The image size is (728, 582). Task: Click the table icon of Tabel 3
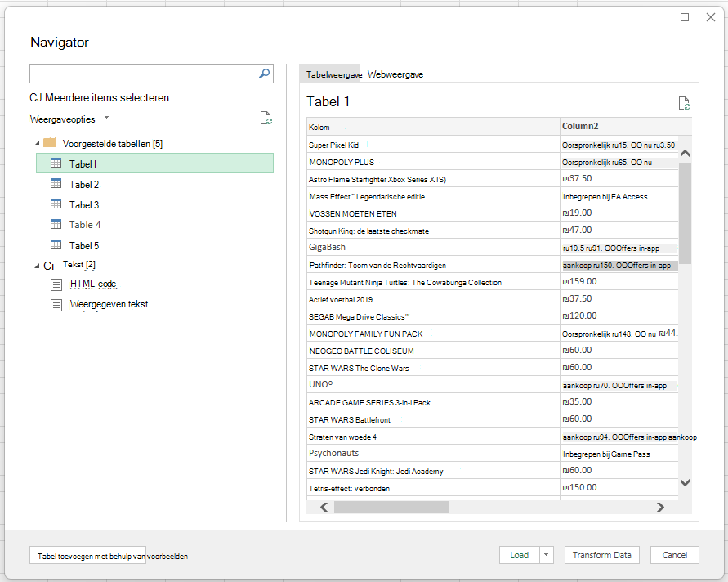[56, 204]
